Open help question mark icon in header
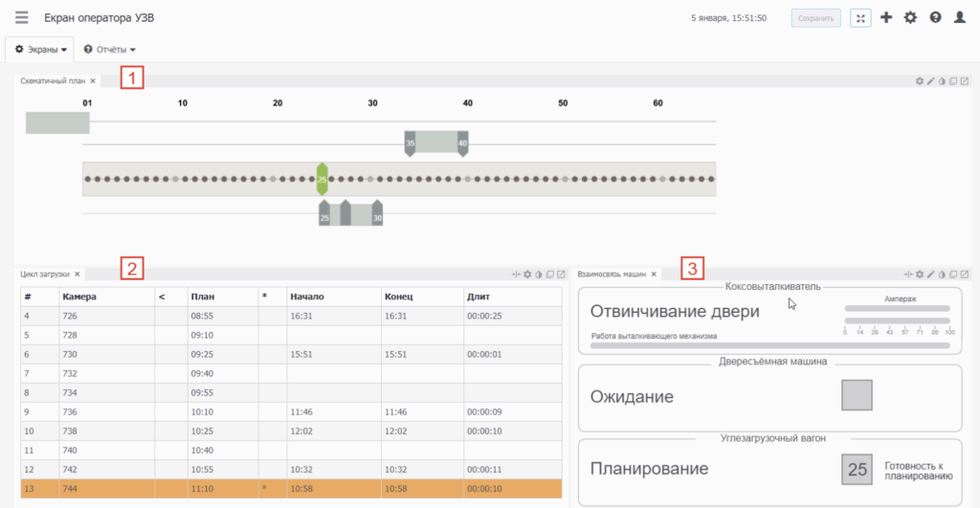Screen dimensions: 980x508 [935, 17]
